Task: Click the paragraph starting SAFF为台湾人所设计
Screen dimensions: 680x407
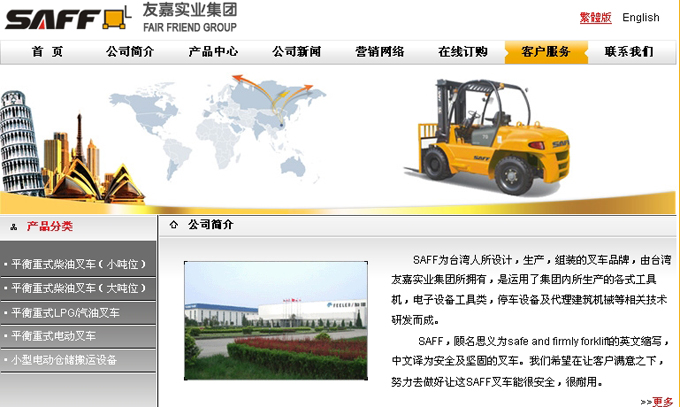Action: click(531, 290)
